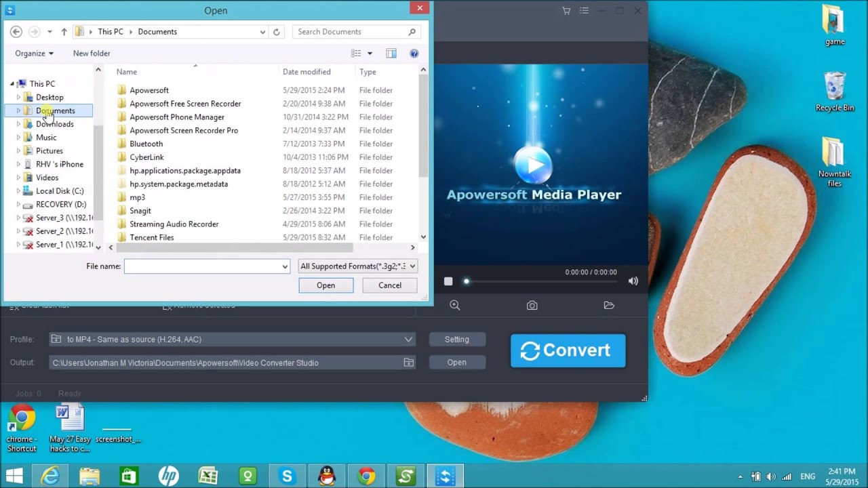The height and width of the screenshot is (488, 868).
Task: Click the blue Convert button
Action: pos(568,350)
